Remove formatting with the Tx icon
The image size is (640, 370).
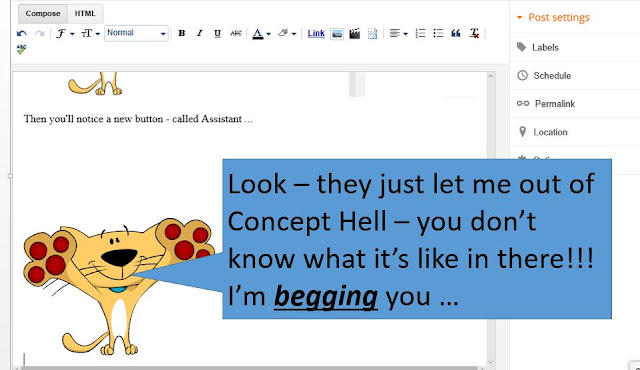(x=474, y=33)
